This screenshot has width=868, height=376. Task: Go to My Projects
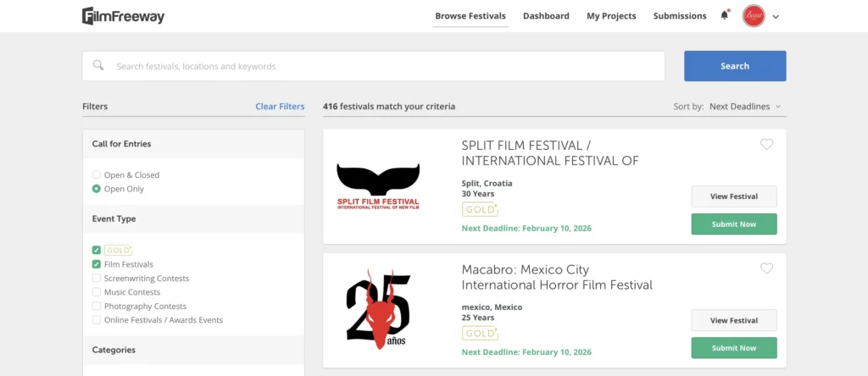(611, 16)
